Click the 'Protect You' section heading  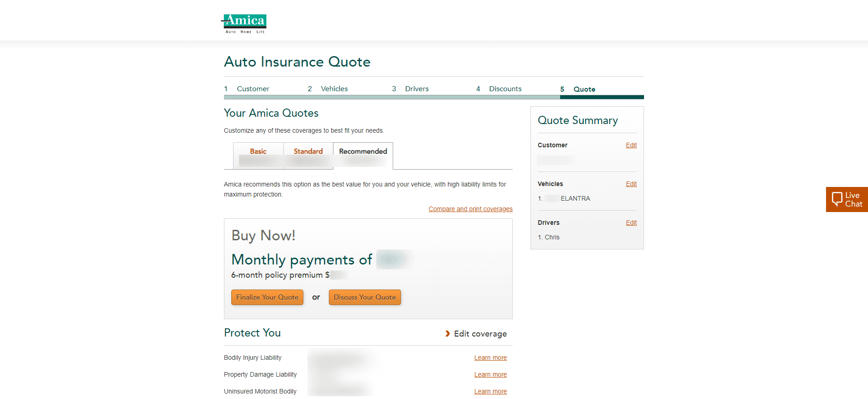(252, 333)
